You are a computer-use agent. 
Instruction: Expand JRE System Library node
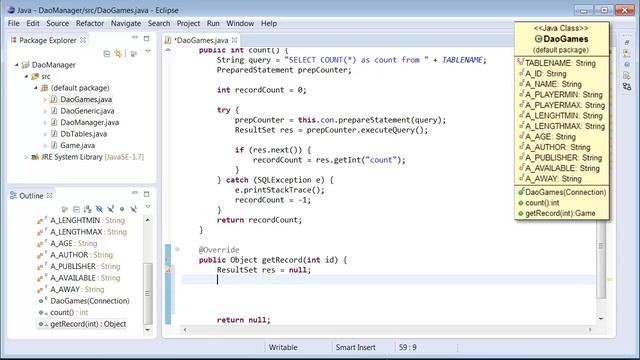[26, 157]
